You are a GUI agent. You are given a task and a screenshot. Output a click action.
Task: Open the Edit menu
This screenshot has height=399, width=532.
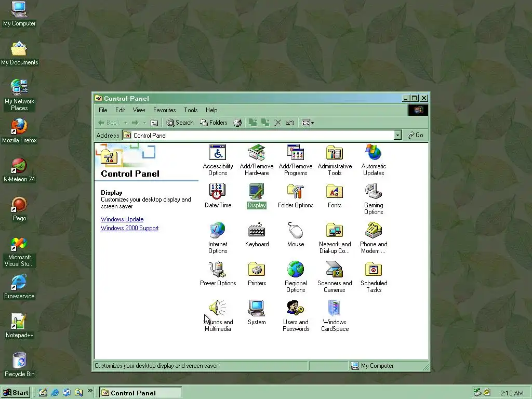pyautogui.click(x=120, y=110)
